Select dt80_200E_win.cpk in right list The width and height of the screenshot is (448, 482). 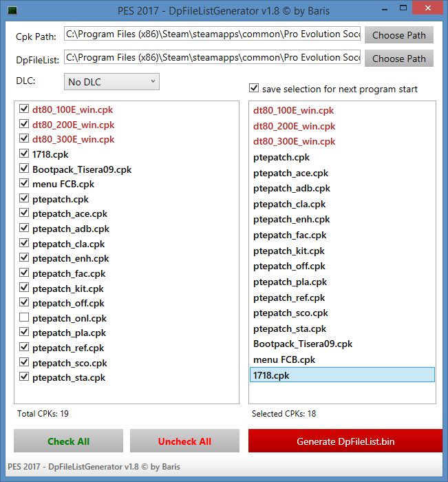(342, 126)
